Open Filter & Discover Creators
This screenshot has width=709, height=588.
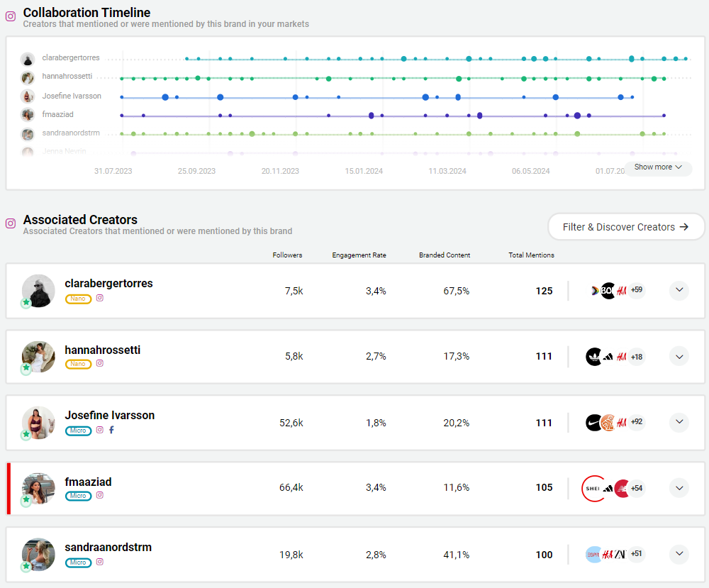pyautogui.click(x=625, y=227)
